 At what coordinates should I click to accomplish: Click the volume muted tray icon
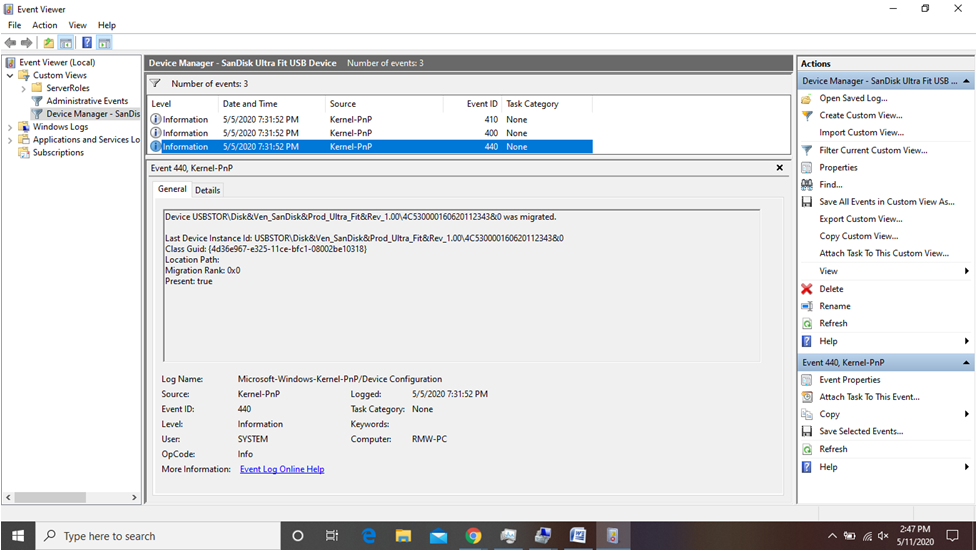[883, 536]
